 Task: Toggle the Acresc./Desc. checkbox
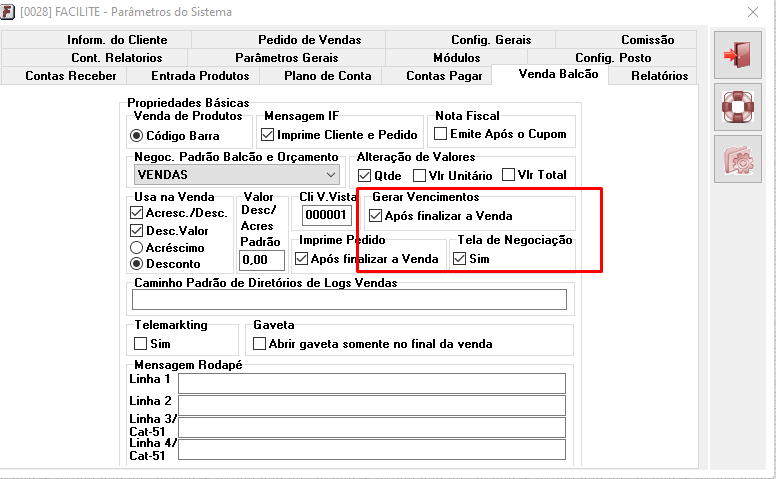136,213
